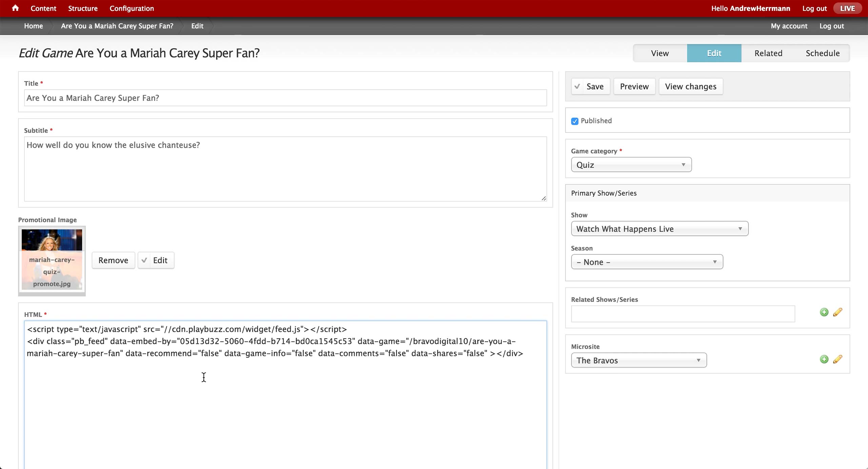Remove the promotional image
This screenshot has height=469, width=868.
113,260
